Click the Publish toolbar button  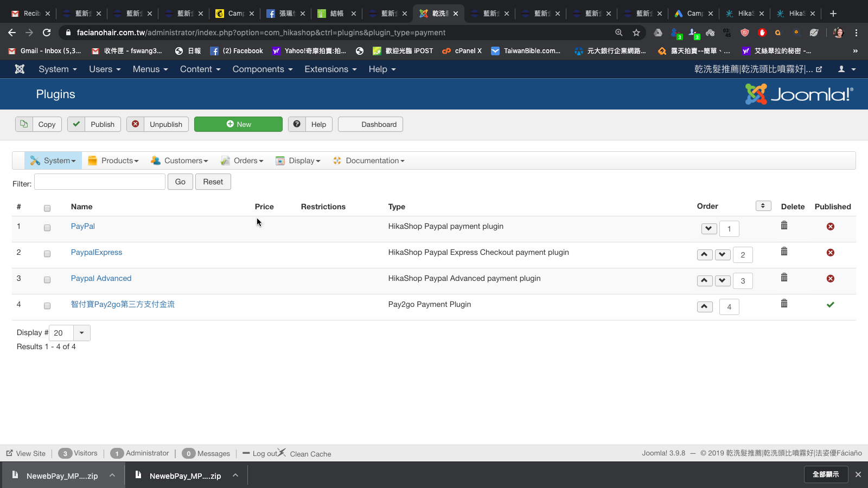coord(94,124)
